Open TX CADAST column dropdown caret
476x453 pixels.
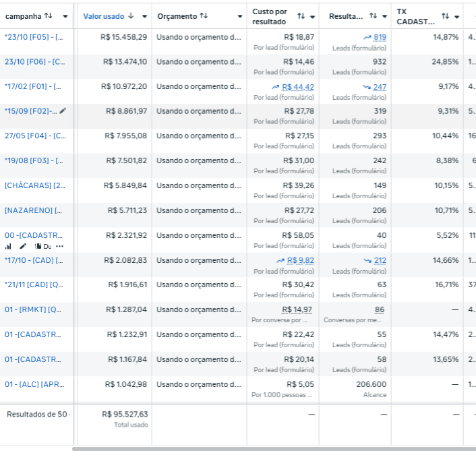(x=456, y=16)
